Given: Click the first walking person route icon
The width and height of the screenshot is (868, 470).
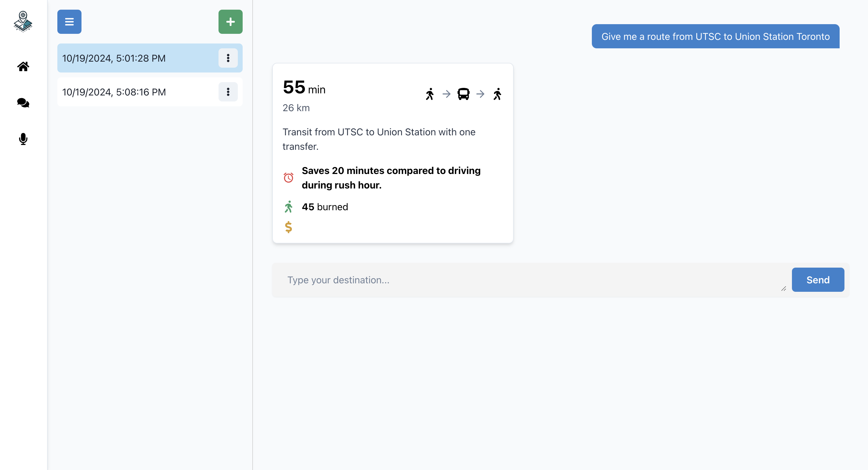Looking at the screenshot, I should pyautogui.click(x=429, y=94).
